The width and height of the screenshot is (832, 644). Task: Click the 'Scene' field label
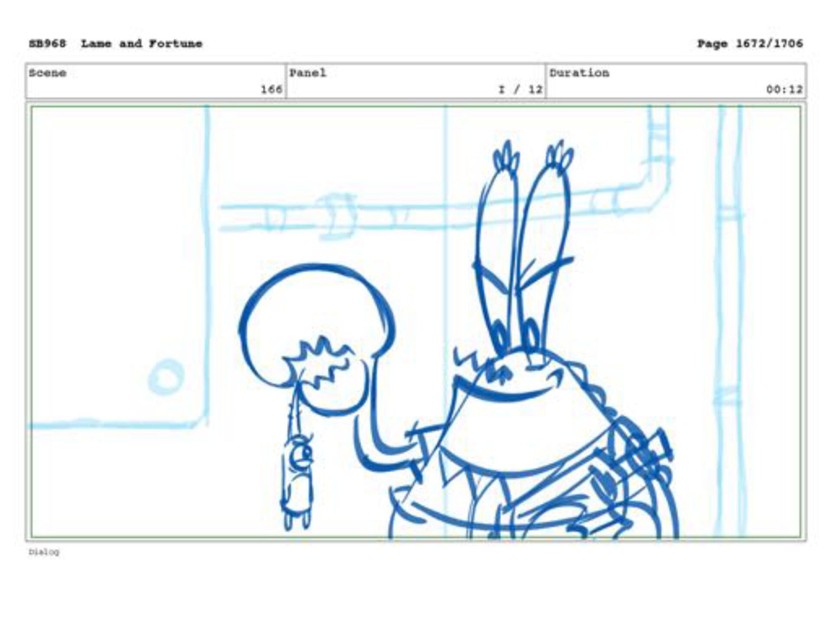[x=48, y=73]
